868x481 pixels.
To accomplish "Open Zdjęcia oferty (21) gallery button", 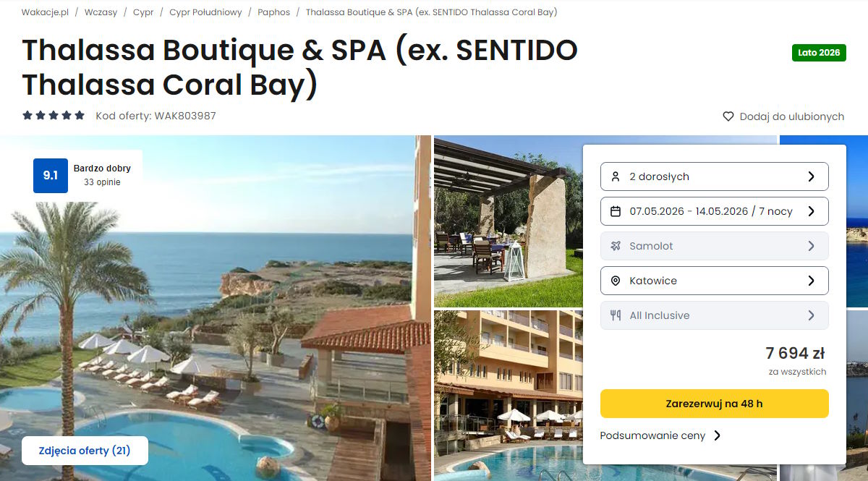I will (85, 451).
